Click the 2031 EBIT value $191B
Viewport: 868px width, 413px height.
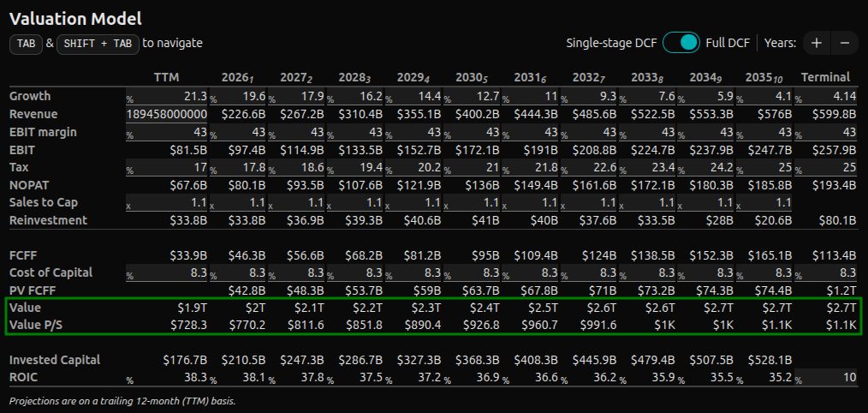click(x=538, y=150)
